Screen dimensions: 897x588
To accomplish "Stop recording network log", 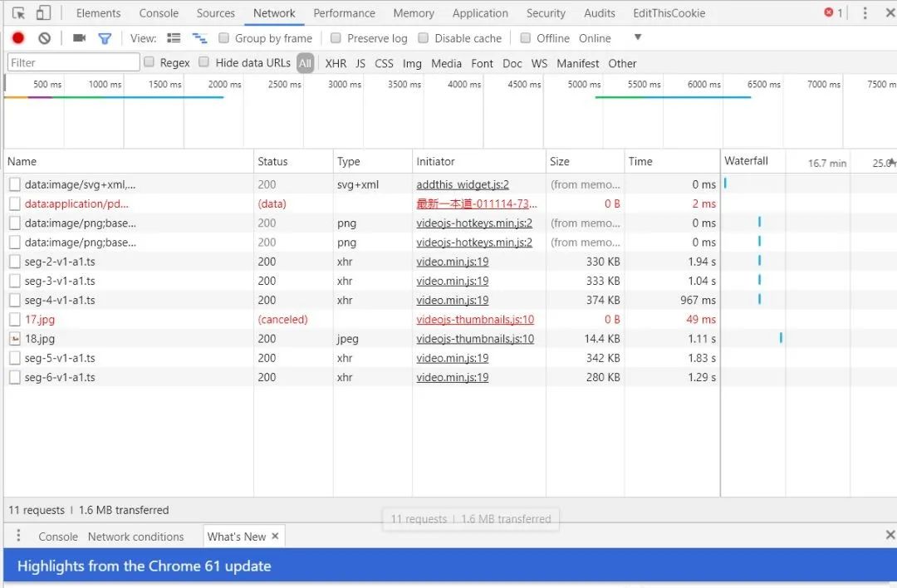I will click(x=18, y=38).
